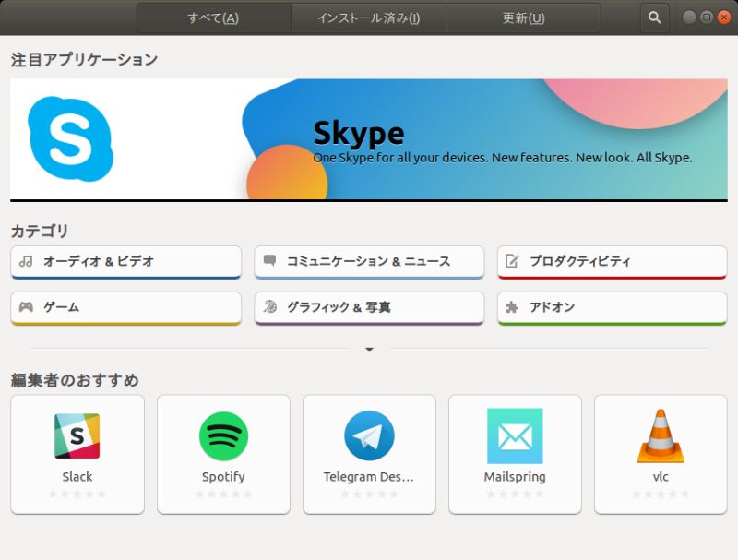Open the search icon in header
The width and height of the screenshot is (738, 560).
pyautogui.click(x=654, y=18)
